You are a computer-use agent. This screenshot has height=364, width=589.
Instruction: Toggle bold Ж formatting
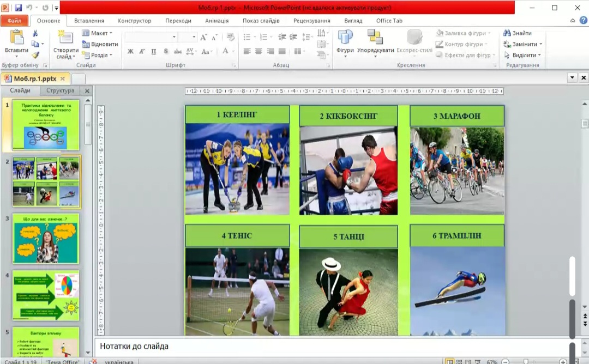(130, 52)
